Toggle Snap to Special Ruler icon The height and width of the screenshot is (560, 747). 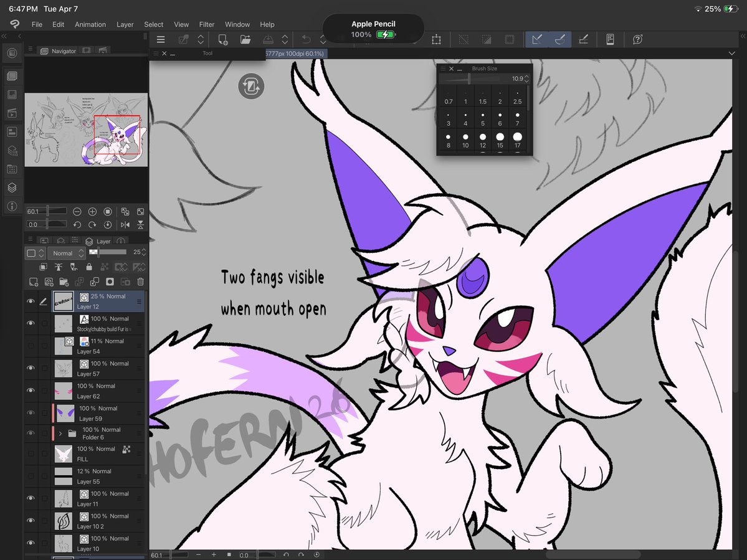pyautogui.click(x=559, y=39)
